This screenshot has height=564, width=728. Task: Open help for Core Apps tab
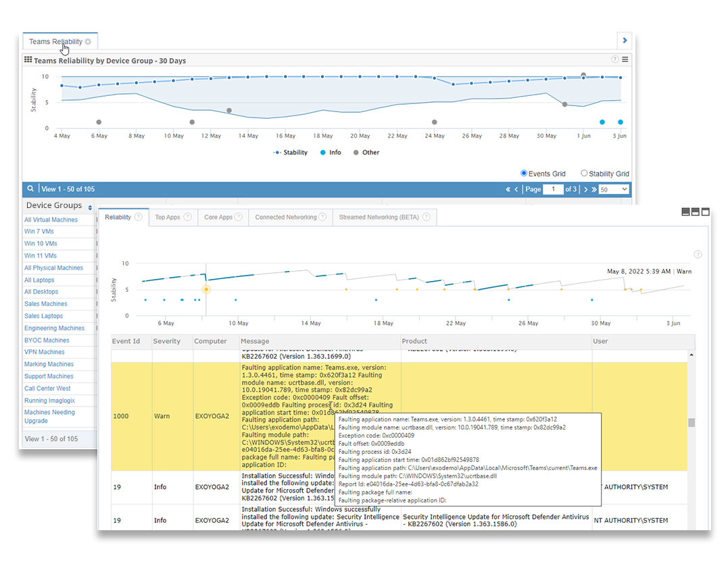coord(238,217)
